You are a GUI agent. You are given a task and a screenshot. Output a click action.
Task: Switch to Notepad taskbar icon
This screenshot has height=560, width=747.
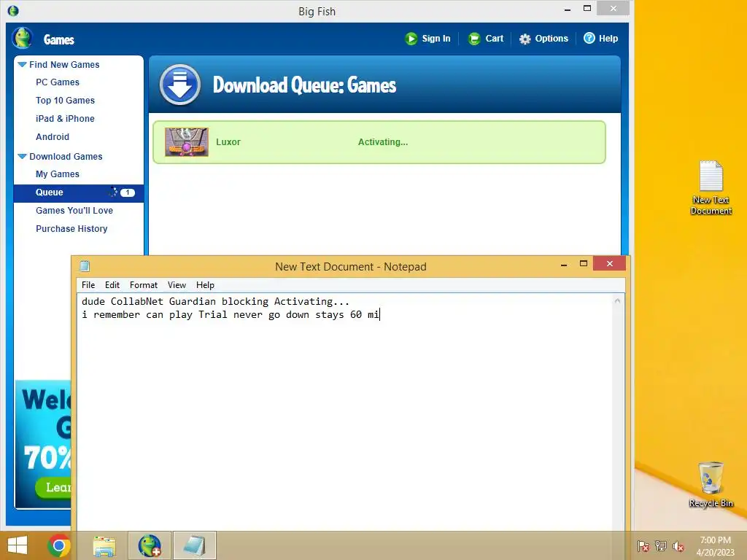pyautogui.click(x=194, y=545)
